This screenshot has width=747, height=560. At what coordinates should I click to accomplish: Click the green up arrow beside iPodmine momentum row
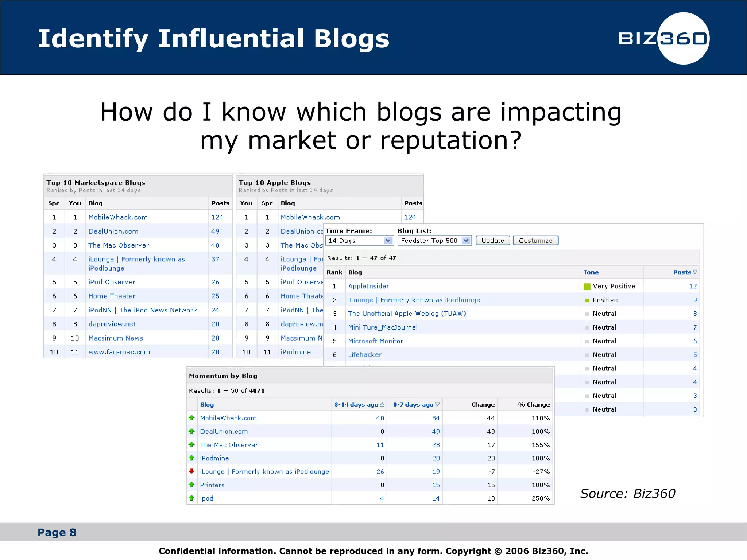point(191,458)
